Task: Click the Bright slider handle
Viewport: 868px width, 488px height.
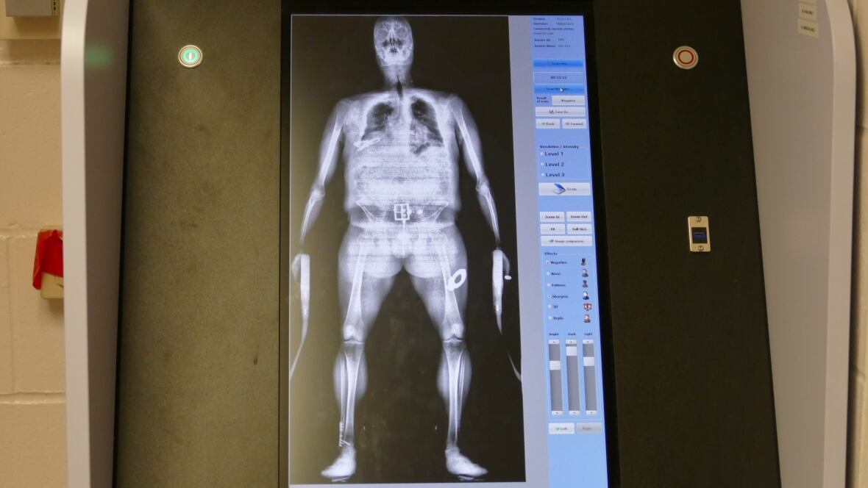Action: 555,365
